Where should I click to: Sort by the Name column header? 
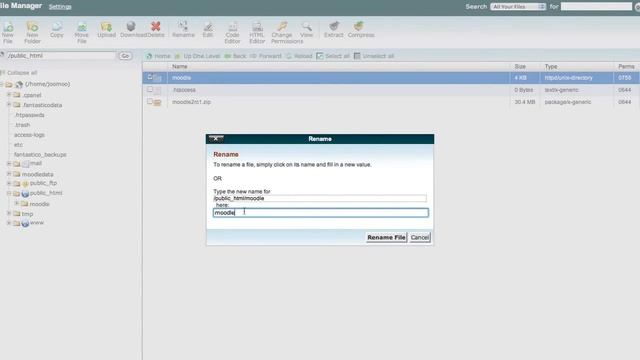tap(180, 66)
